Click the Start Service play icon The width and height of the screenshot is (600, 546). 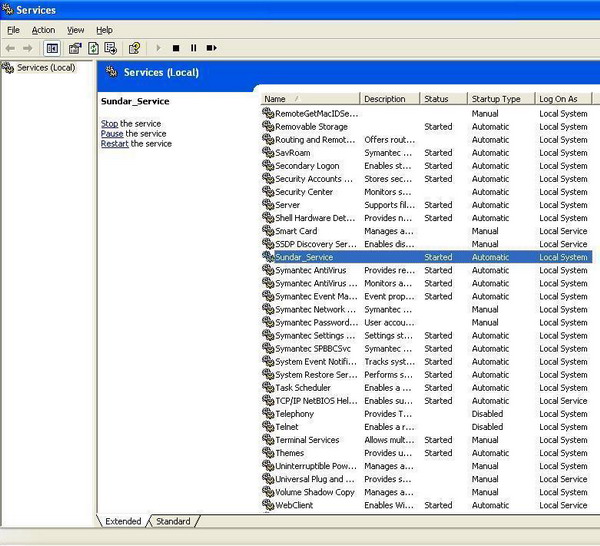point(158,48)
